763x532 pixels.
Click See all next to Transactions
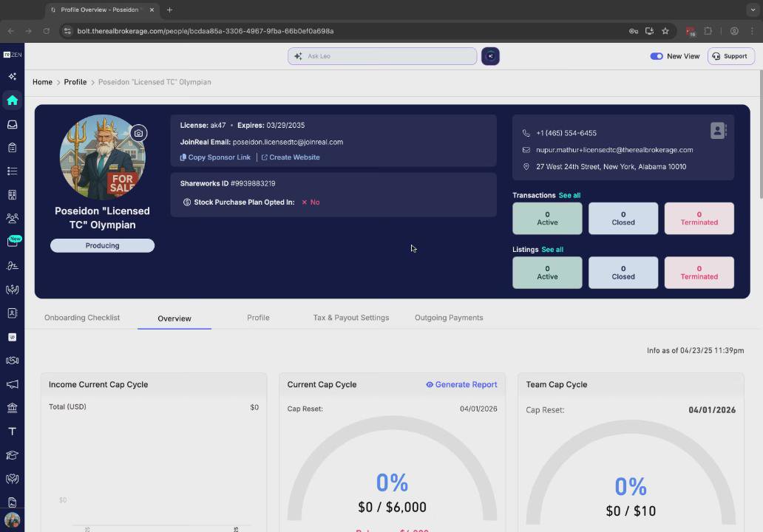(569, 196)
